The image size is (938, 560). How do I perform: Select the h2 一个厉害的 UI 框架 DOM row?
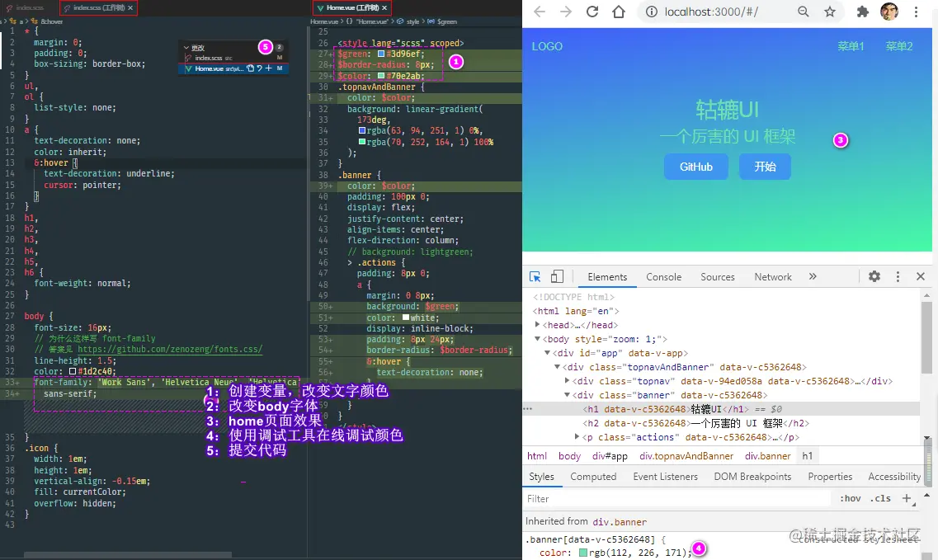697,423
